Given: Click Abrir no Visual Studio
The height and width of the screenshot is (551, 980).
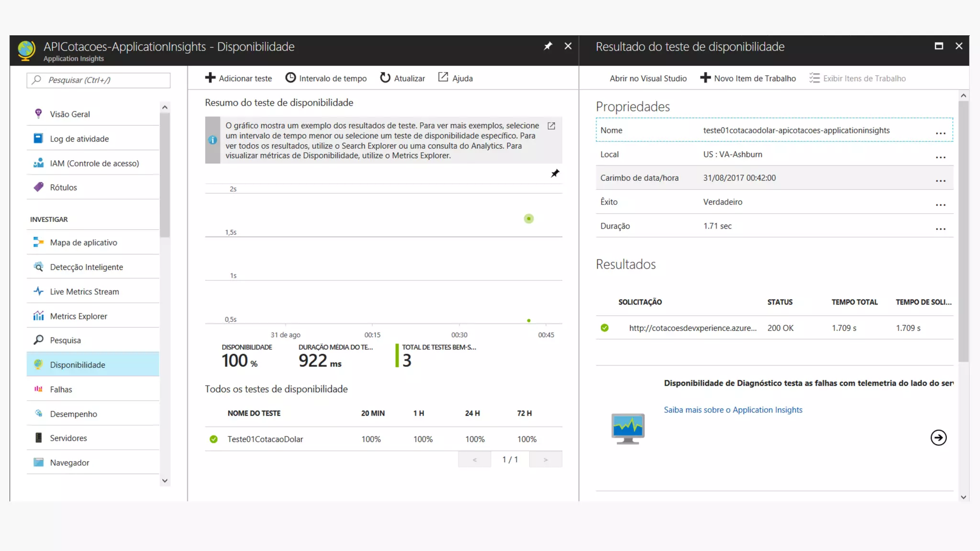Looking at the screenshot, I should [x=648, y=78].
